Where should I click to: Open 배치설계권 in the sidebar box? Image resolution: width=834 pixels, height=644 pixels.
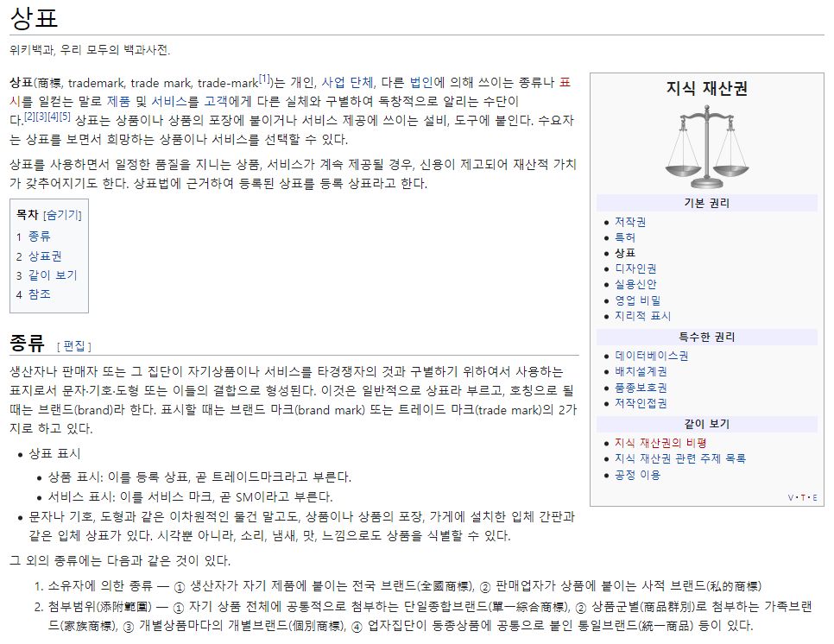(x=641, y=371)
